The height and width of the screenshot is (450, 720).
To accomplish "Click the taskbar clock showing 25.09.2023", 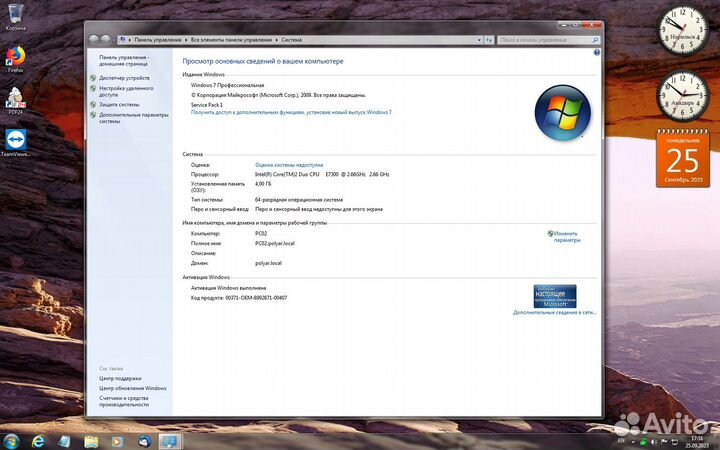I will (x=697, y=442).
